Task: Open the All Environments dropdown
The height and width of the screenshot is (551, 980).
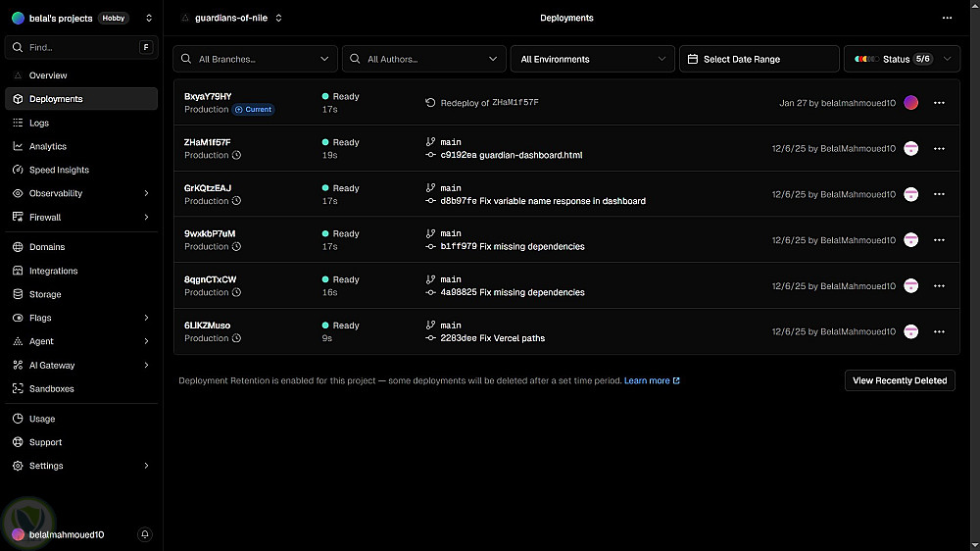Action: coord(593,59)
